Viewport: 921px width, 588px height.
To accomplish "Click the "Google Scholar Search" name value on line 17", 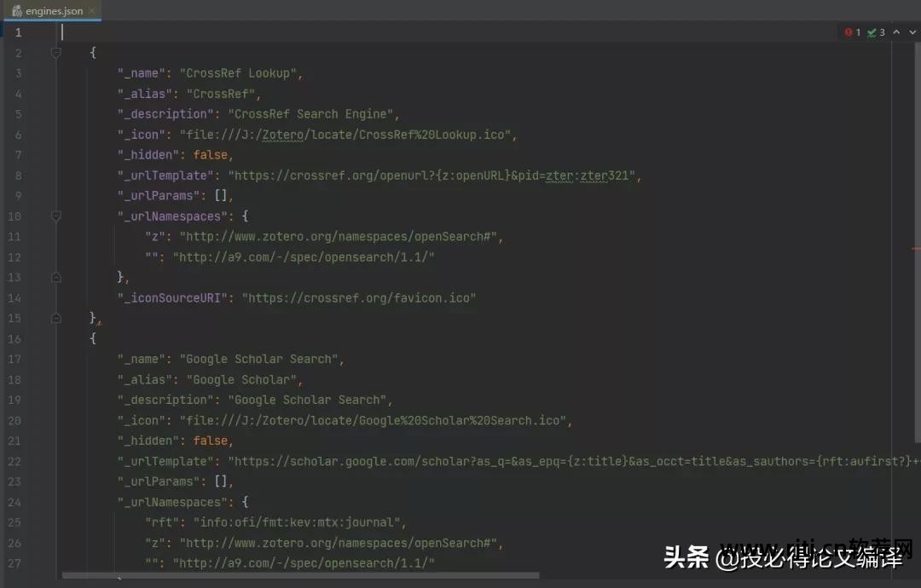I will pyautogui.click(x=259, y=359).
